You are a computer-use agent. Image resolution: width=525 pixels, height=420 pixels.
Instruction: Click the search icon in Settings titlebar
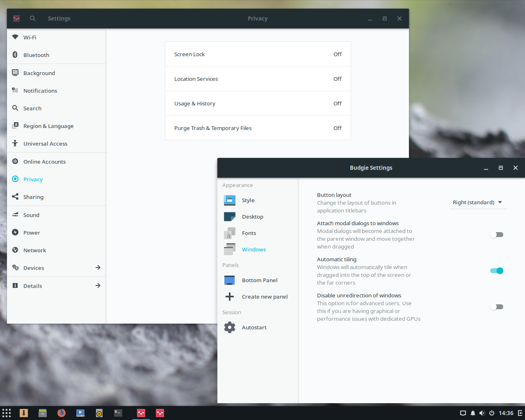tap(33, 18)
